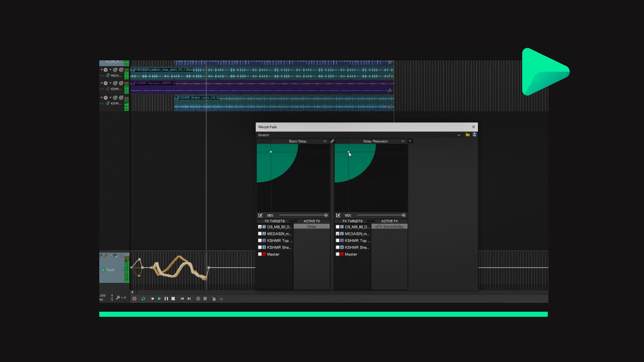
Task: Check MEDASIN_m target in Basic-Delay pad
Action: click(x=260, y=234)
